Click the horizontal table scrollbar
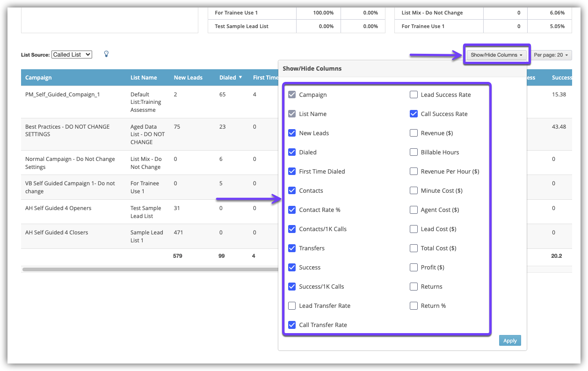Viewport: 588px width, 371px height. tap(150, 269)
